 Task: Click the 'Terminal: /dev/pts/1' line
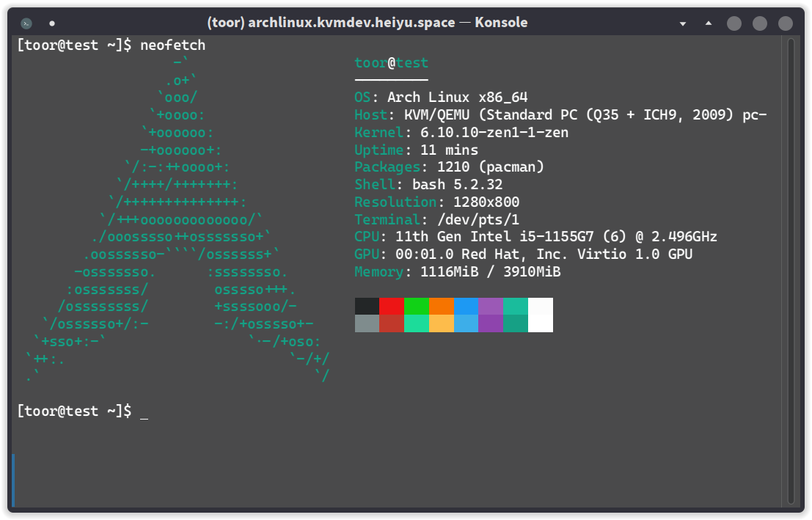click(437, 219)
